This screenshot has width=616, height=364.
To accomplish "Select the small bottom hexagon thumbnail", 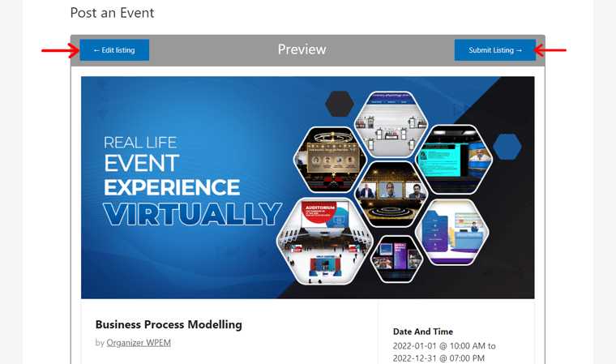I will pyautogui.click(x=396, y=259).
